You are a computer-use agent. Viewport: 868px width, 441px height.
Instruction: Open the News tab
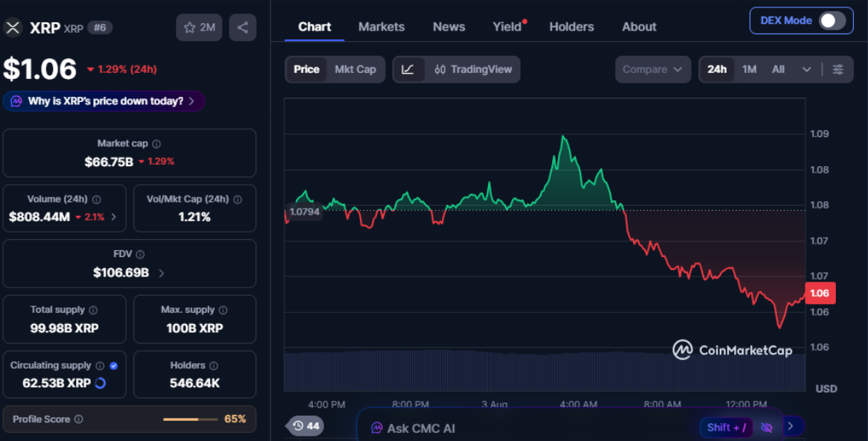(449, 27)
